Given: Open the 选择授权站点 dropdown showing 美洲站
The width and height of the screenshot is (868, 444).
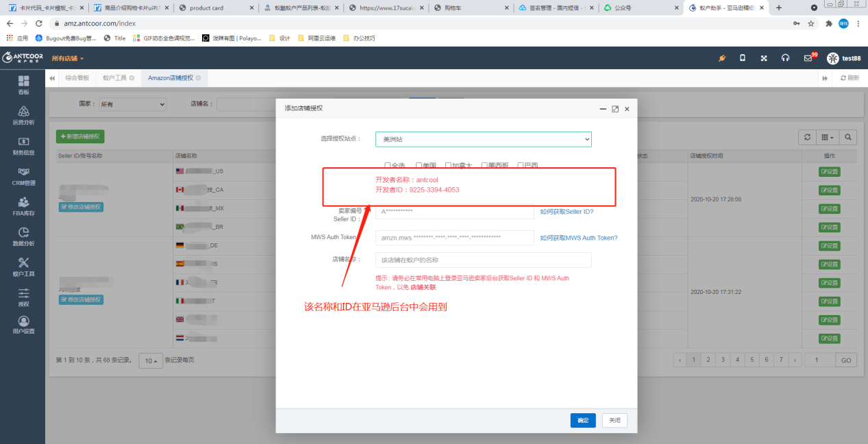Looking at the screenshot, I should coord(483,139).
